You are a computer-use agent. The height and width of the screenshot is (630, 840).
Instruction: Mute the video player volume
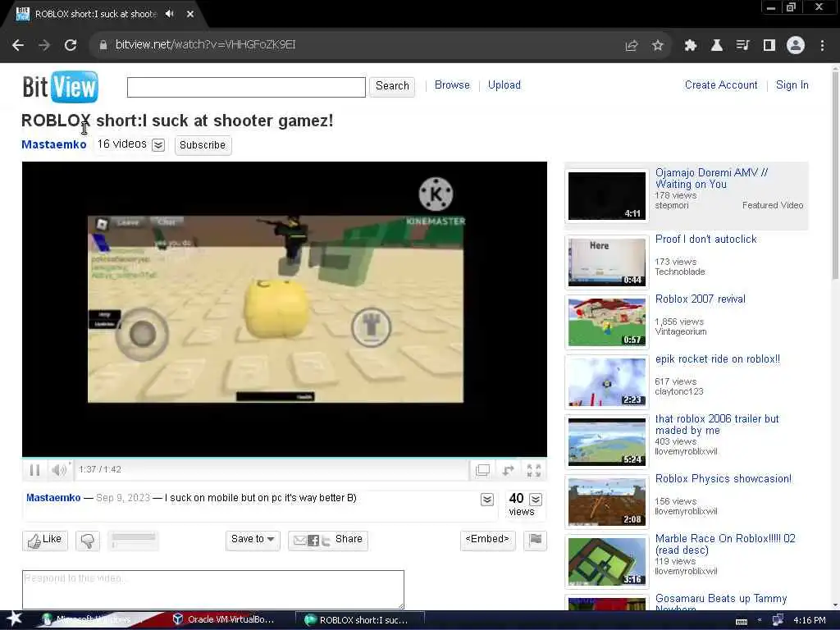(x=58, y=470)
